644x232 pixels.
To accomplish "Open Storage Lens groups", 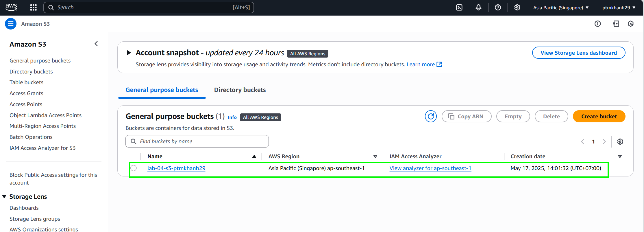I will [x=35, y=219].
